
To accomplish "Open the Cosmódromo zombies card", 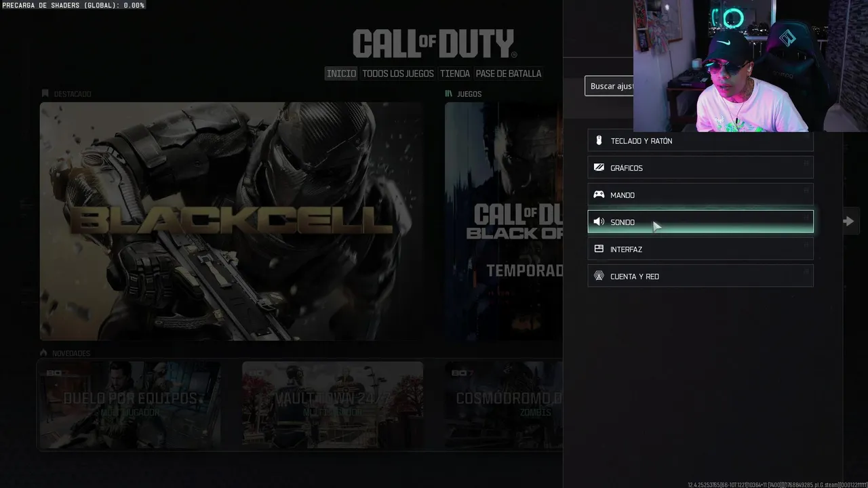I will coord(504,405).
